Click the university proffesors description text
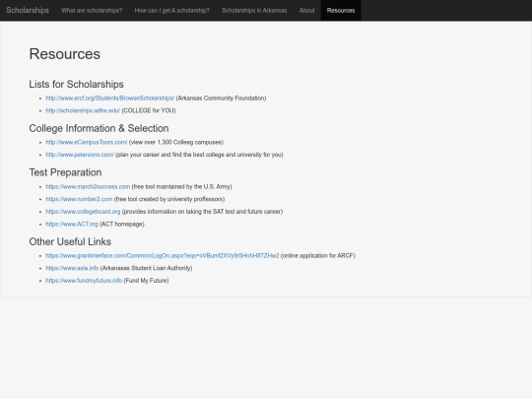The image size is (532, 399). 169,199
